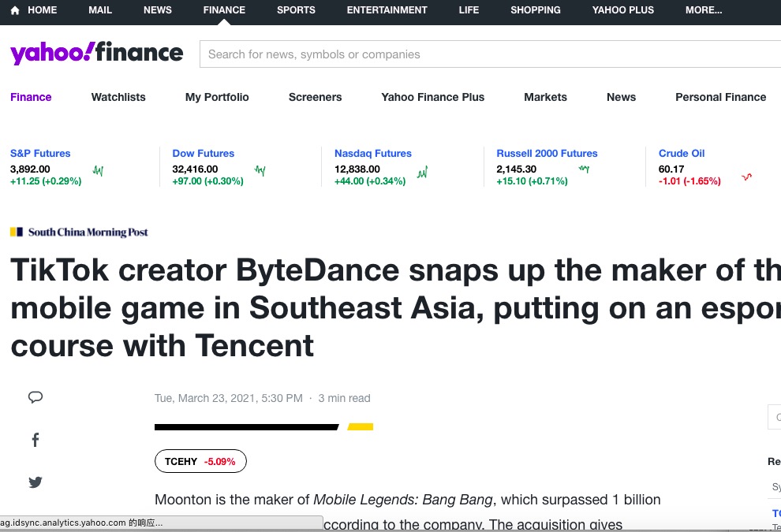Image resolution: width=781 pixels, height=532 pixels.
Task: Click the Nasdaq Futures sparkline chart
Action: [x=422, y=172]
